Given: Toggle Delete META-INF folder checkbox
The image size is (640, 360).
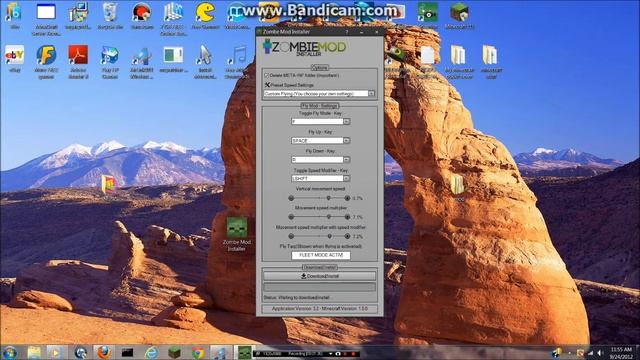Looking at the screenshot, I should (x=267, y=76).
